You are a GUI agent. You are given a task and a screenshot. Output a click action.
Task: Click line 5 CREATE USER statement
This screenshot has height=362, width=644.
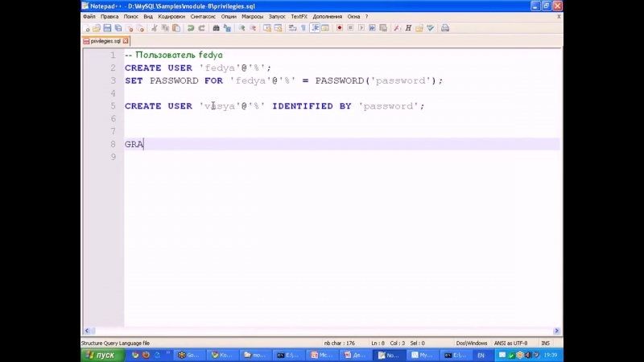pyautogui.click(x=274, y=106)
